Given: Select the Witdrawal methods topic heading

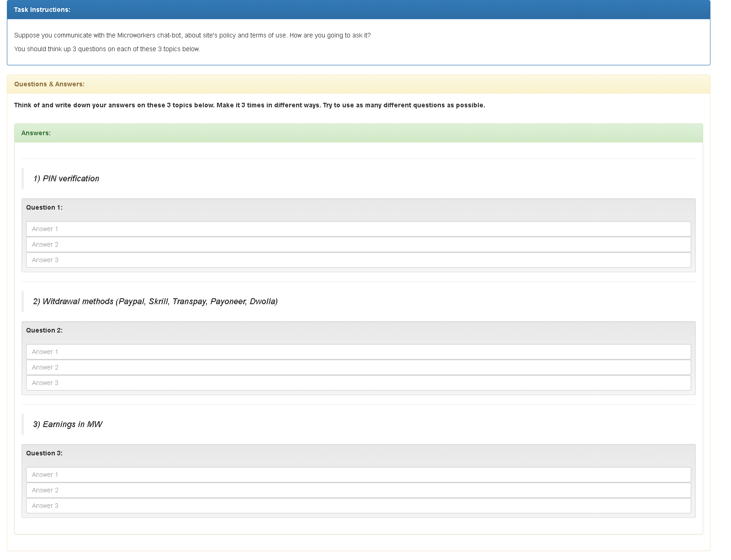Looking at the screenshot, I should point(155,301).
